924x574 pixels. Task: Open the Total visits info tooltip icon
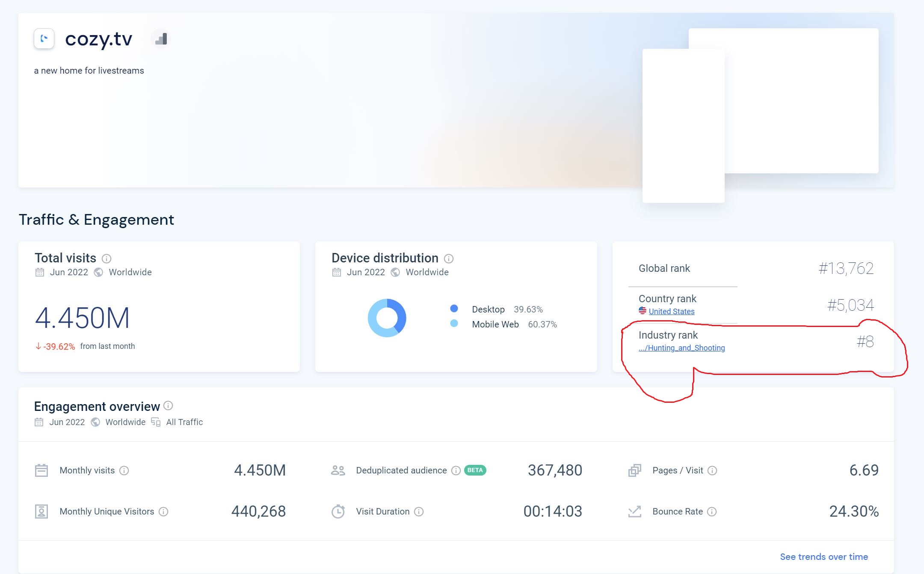point(107,259)
